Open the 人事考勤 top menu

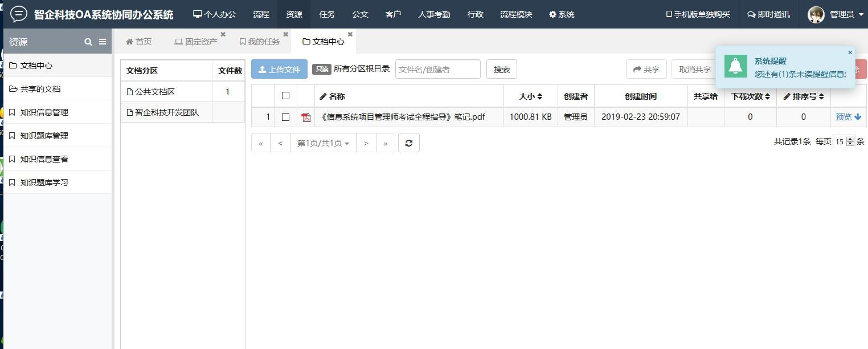434,14
